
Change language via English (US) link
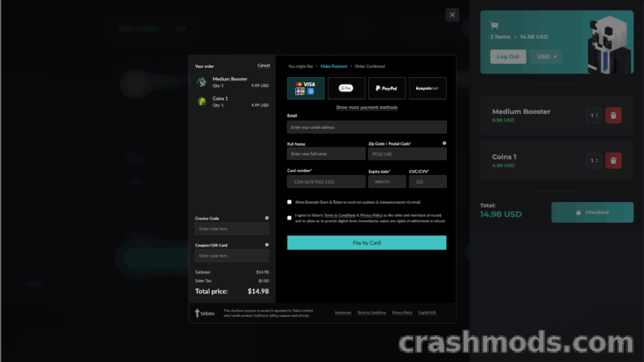tap(427, 313)
